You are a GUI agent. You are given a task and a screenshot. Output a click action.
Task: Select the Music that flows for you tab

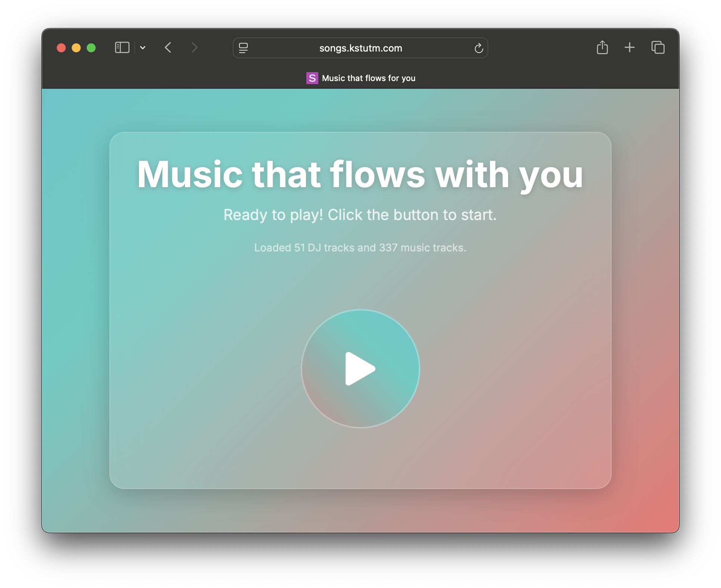tap(368, 78)
